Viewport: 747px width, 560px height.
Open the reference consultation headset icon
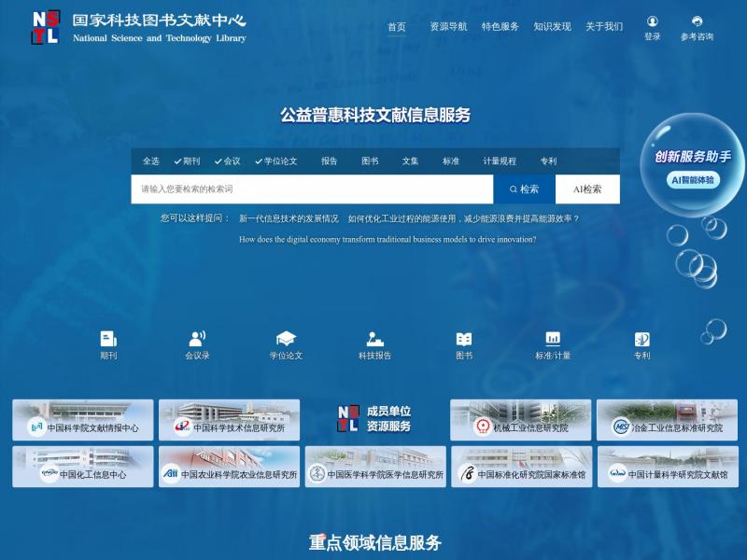click(697, 21)
